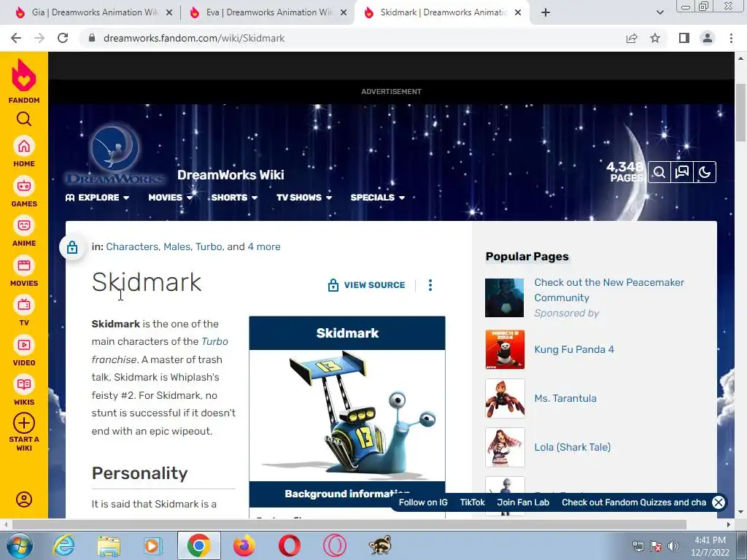The height and width of the screenshot is (560, 747).
Task: Follow the Turbo franchise link in article
Action: tap(160, 351)
